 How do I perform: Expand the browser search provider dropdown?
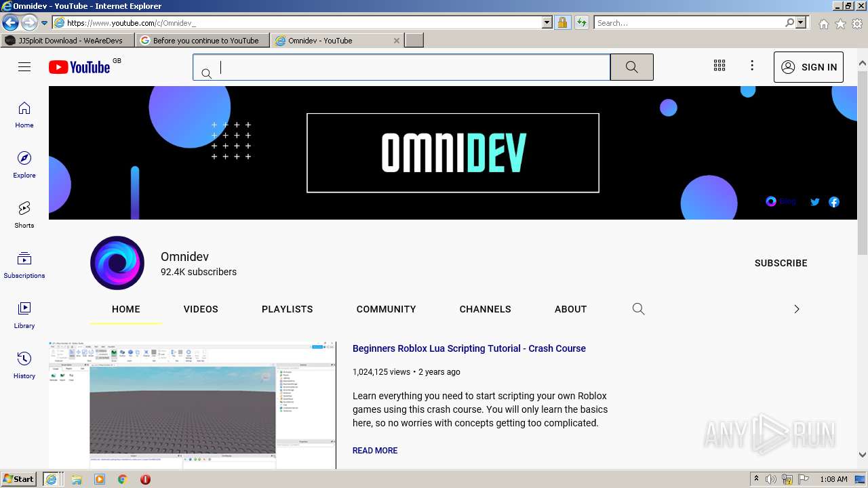click(x=801, y=22)
